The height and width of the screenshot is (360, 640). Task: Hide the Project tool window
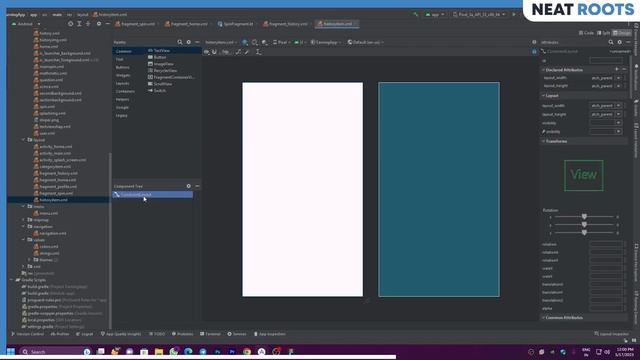[107, 24]
